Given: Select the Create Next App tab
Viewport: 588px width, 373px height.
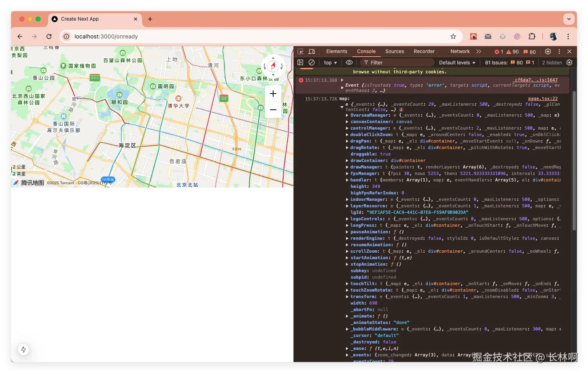Looking at the screenshot, I should coord(95,19).
